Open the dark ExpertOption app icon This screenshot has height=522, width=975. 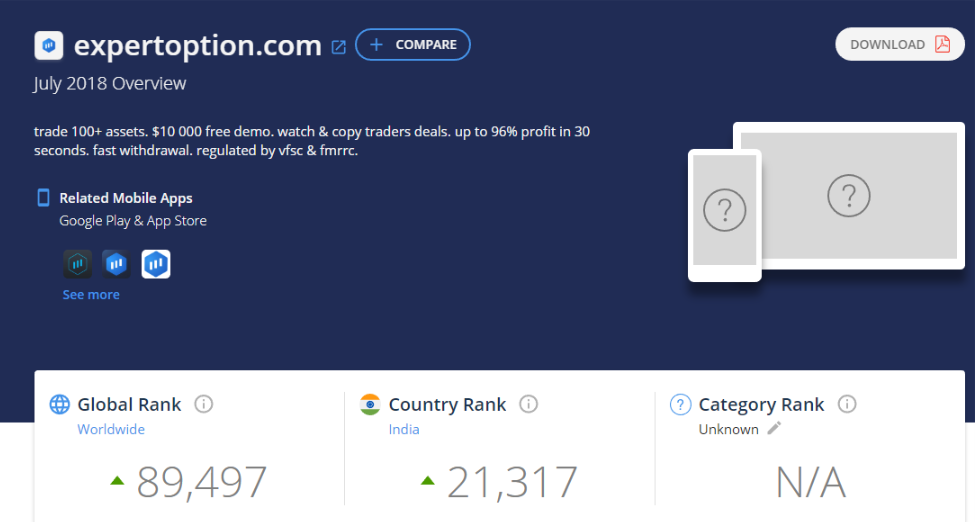[x=78, y=264]
